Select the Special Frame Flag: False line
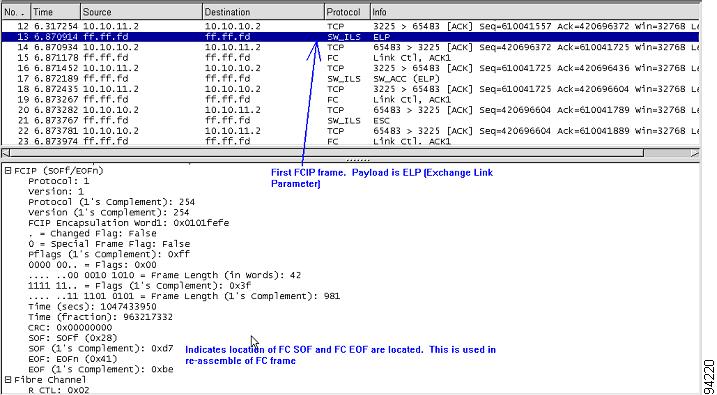Image resolution: width=717 pixels, height=395 pixels. point(109,244)
